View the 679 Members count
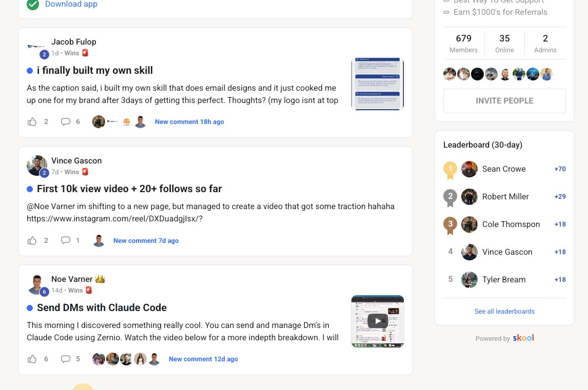 click(x=463, y=43)
